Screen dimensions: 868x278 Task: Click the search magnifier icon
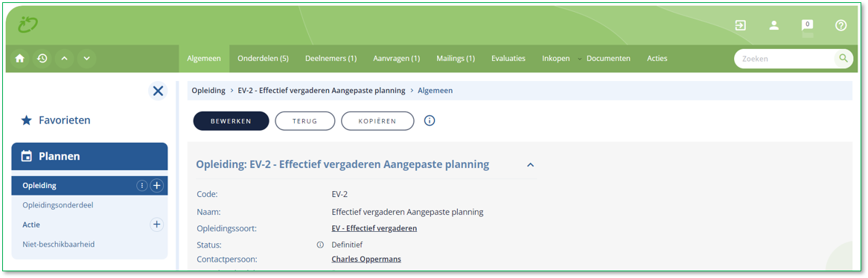pos(843,58)
